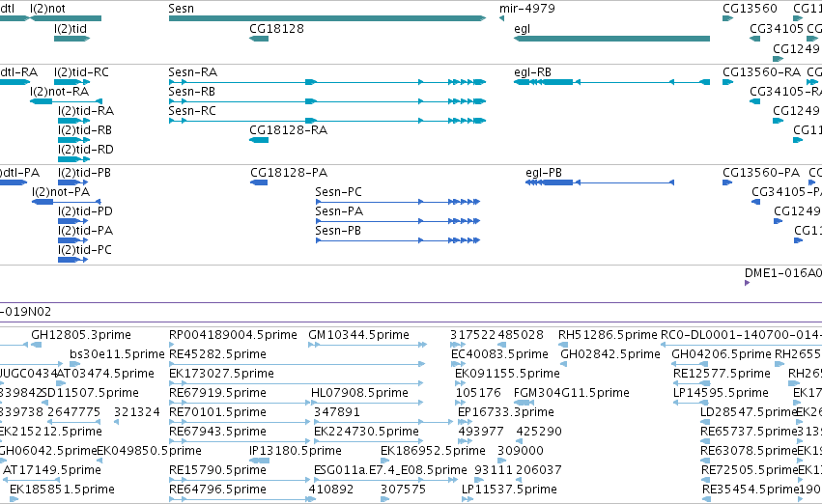
Task: Click the egl-RB transcript label
Action: pyautogui.click(x=532, y=71)
